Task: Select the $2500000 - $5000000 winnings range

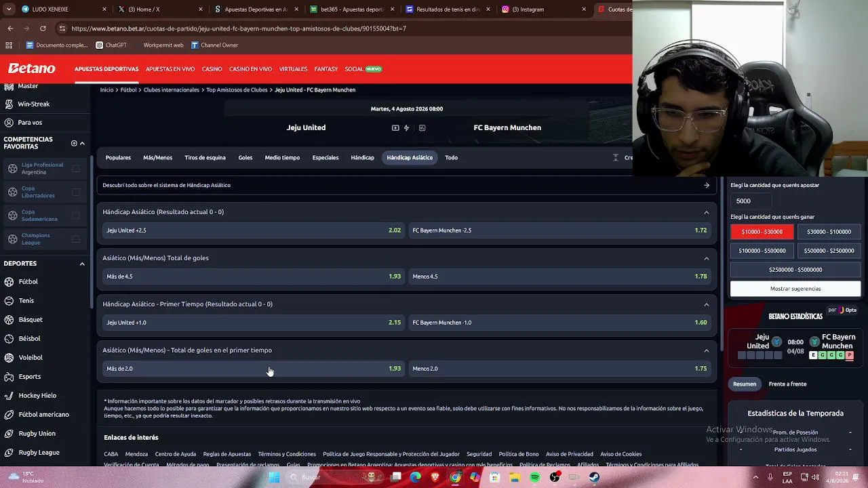Action: [x=795, y=270]
